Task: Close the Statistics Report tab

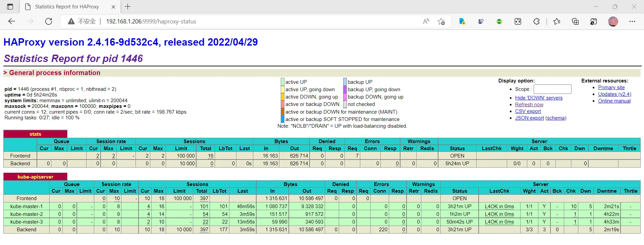Action: [x=113, y=7]
